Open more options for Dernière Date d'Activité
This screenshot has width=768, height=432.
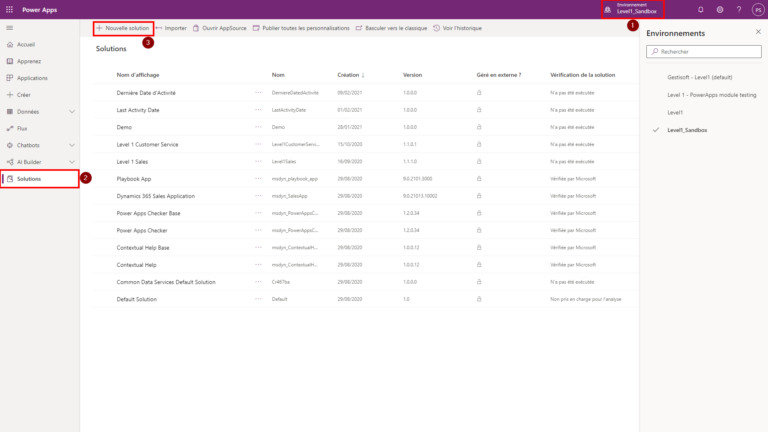tap(258, 93)
